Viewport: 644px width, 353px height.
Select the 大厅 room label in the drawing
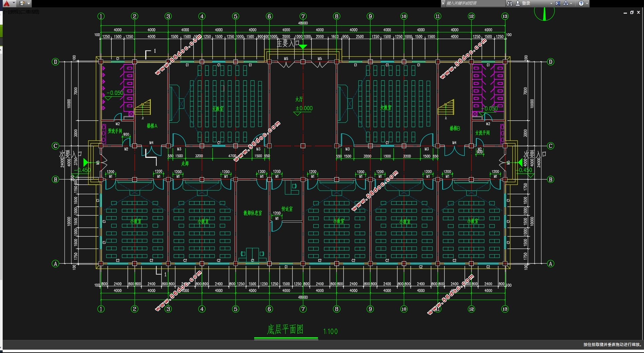tap(299, 99)
